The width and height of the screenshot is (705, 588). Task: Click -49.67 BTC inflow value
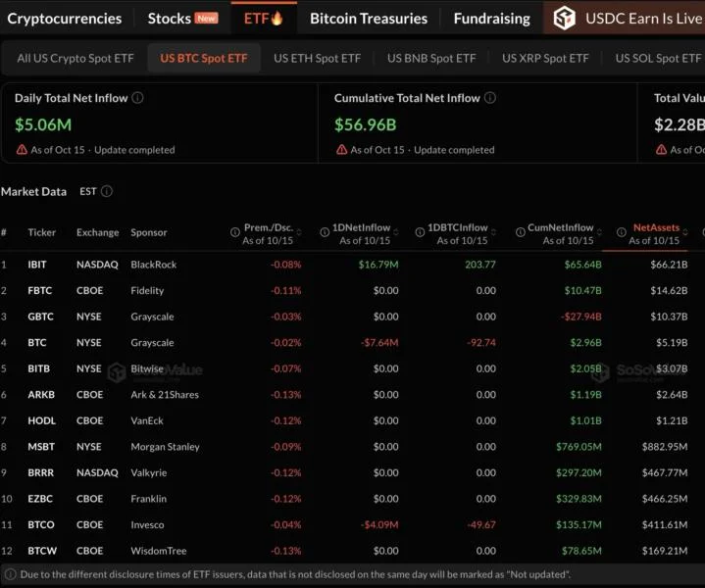pyautogui.click(x=481, y=525)
